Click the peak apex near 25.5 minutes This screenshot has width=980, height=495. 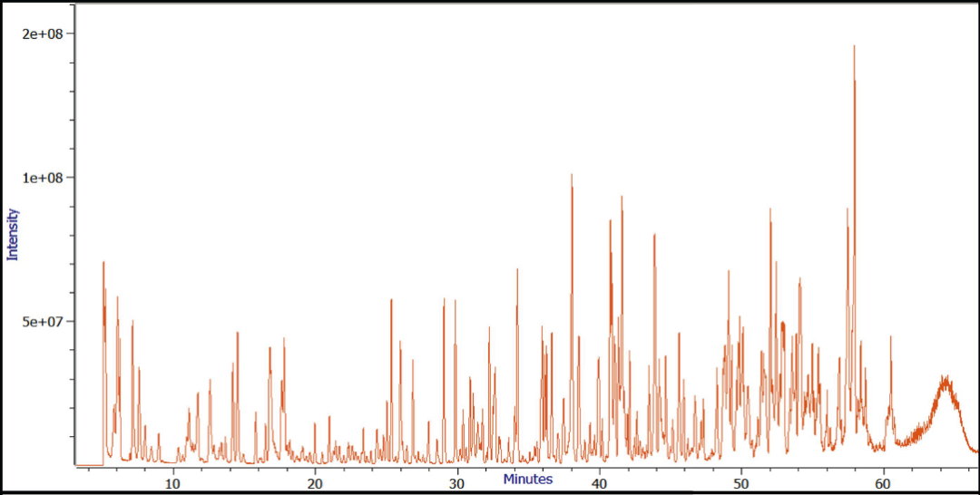(391, 299)
